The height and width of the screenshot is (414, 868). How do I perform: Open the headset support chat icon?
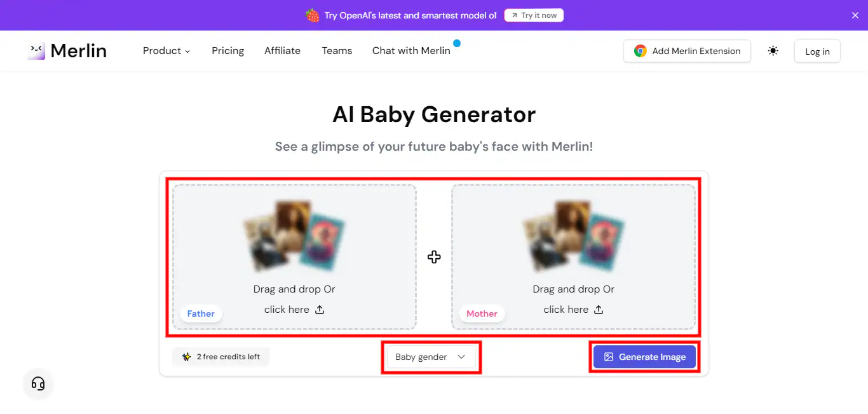(38, 383)
